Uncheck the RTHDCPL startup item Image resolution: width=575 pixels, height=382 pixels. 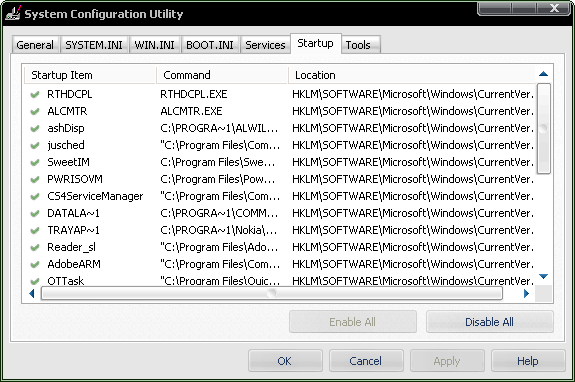click(35, 95)
